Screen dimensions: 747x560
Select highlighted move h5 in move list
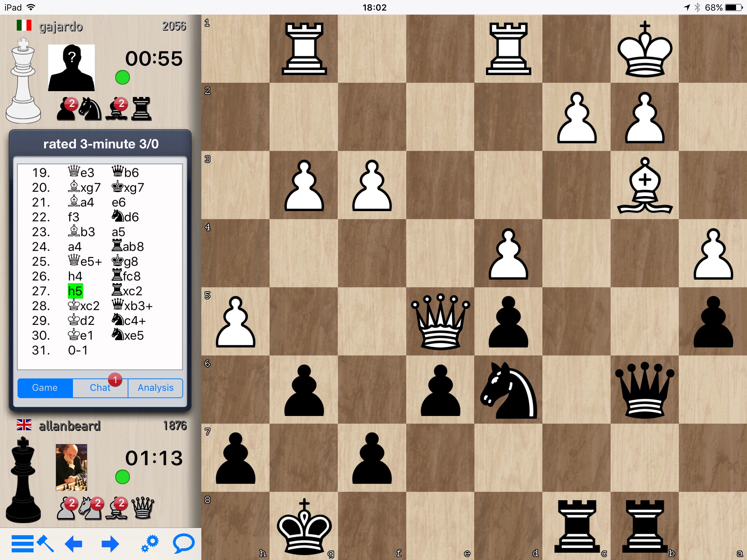(x=75, y=291)
